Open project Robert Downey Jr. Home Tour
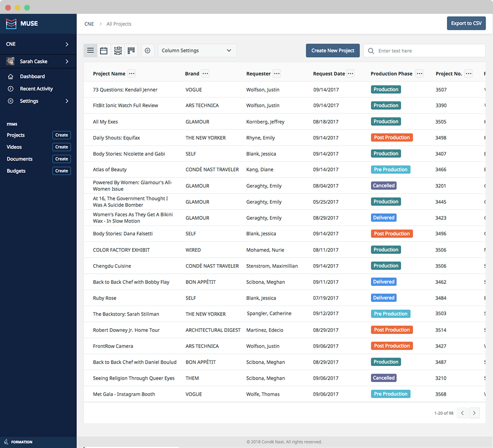The height and width of the screenshot is (448, 493). (126, 330)
